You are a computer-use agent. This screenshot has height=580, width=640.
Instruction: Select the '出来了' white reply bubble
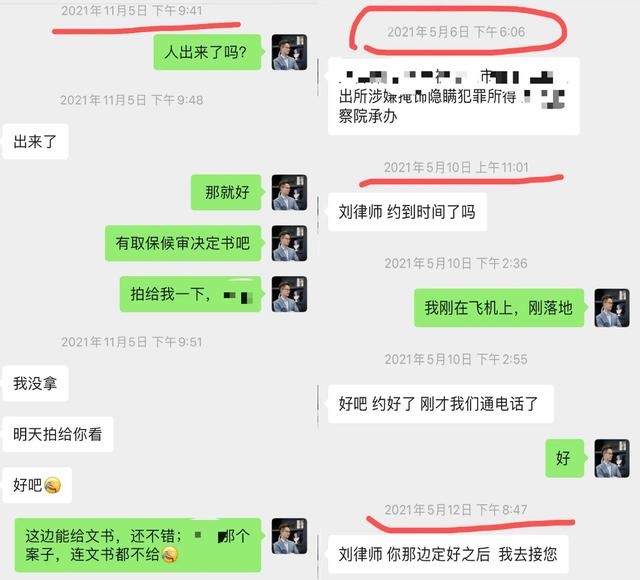(35, 142)
